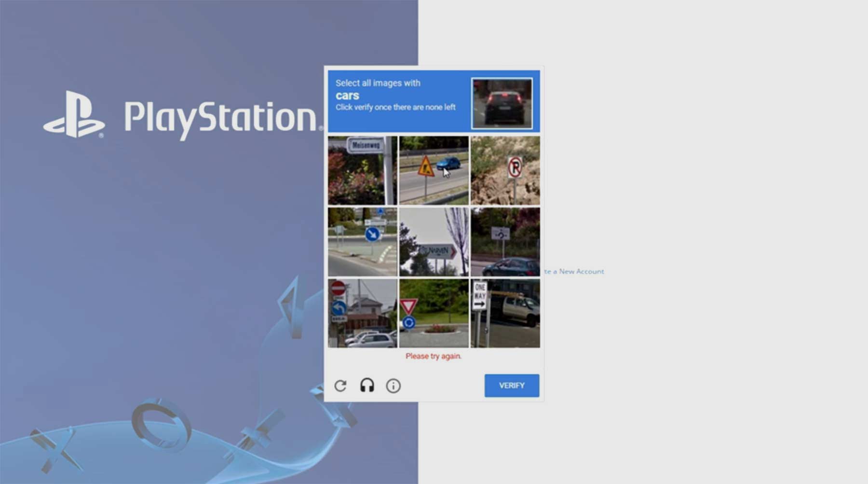Click the PlayStation logo symbol
Image resolution: width=868 pixels, height=484 pixels.
[x=74, y=115]
